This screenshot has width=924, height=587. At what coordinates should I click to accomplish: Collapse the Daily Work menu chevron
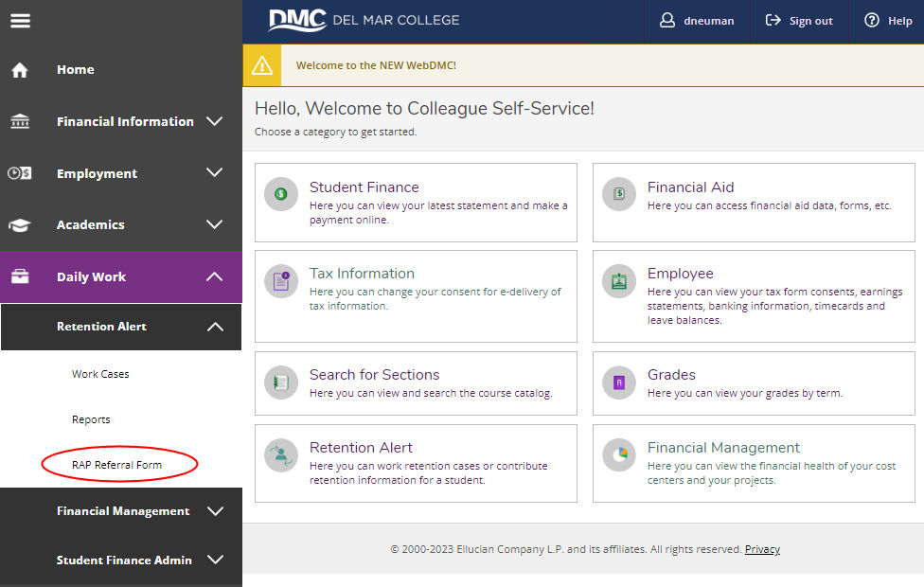click(x=215, y=276)
